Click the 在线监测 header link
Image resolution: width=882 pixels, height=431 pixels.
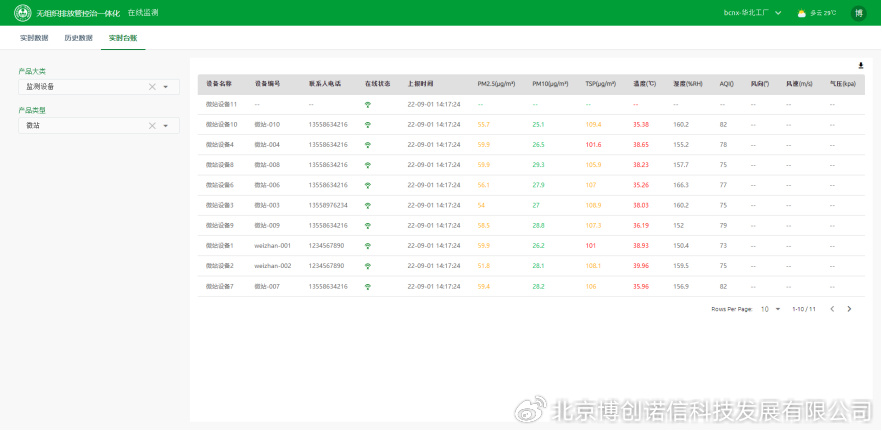point(143,13)
